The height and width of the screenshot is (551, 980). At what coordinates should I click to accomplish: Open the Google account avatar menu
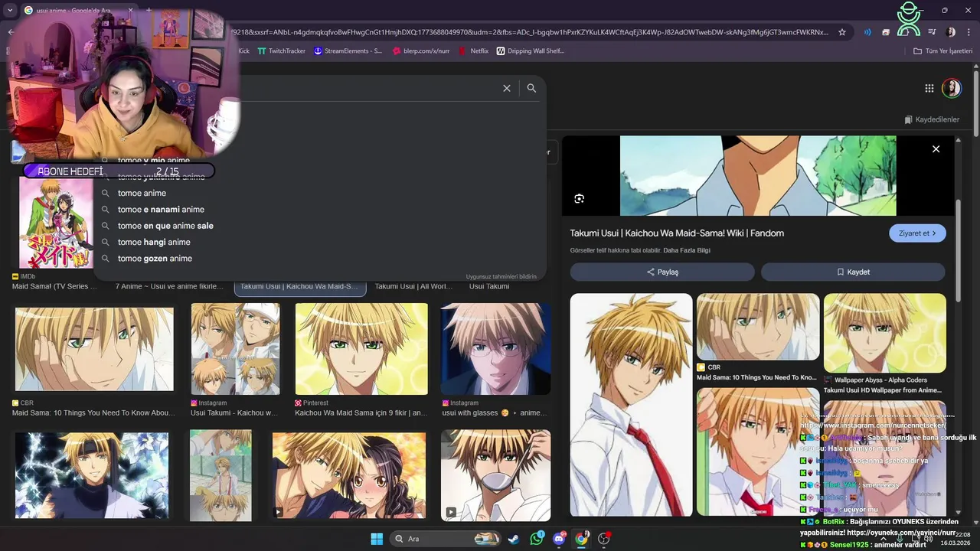[x=951, y=88]
